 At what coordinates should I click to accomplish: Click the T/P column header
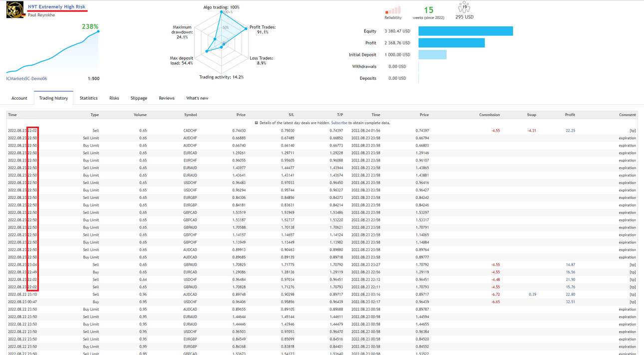coord(339,115)
